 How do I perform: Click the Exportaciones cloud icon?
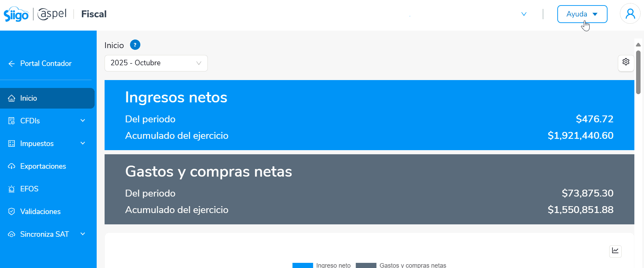(x=12, y=166)
